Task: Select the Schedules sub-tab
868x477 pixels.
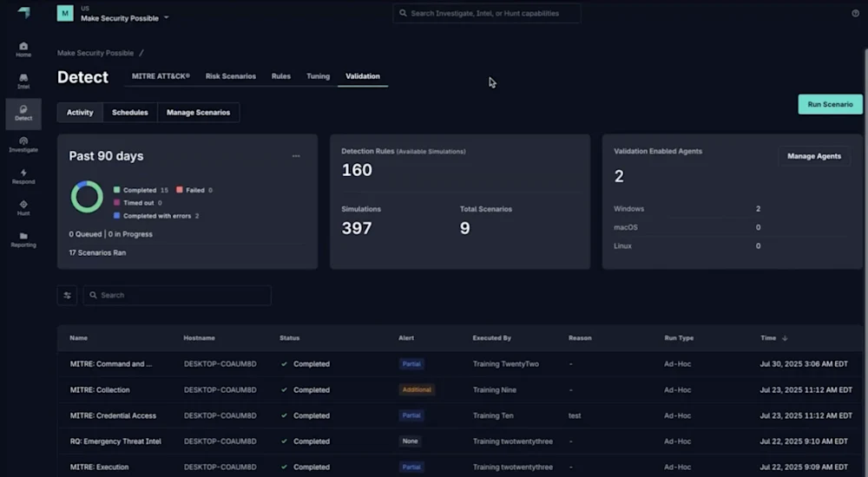Action: (x=130, y=113)
